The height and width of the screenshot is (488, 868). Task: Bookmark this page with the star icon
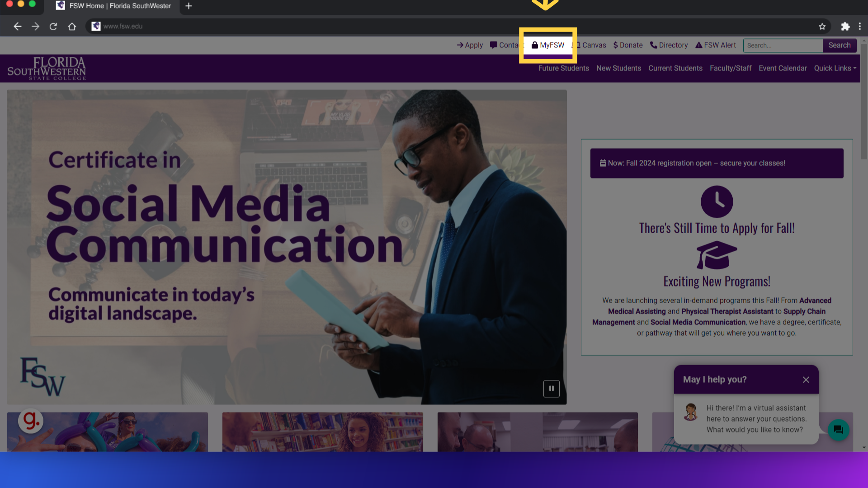point(822,27)
